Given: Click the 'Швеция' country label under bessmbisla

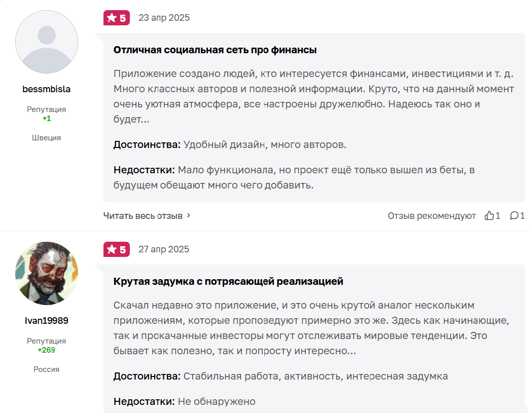Looking at the screenshot, I should (x=47, y=138).
